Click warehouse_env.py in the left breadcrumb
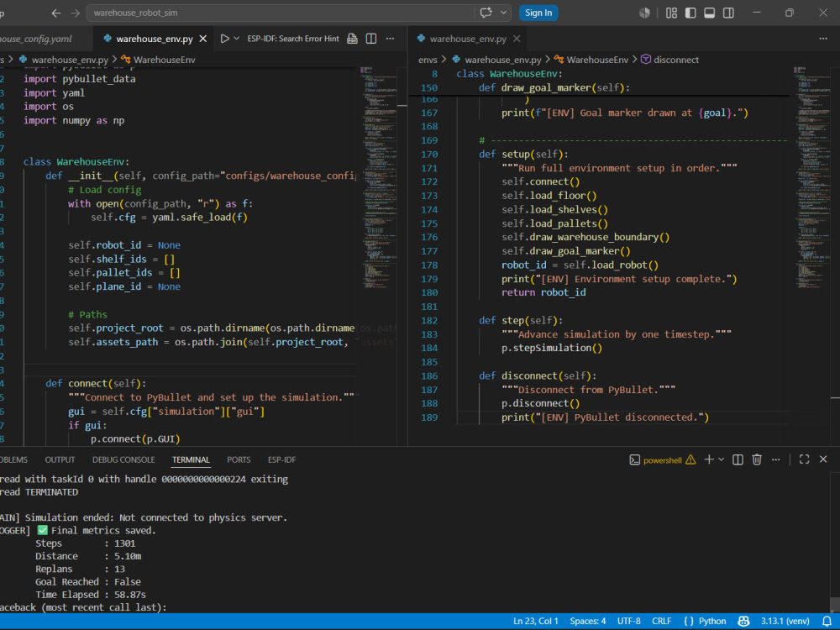This screenshot has width=840, height=630. pyautogui.click(x=70, y=60)
